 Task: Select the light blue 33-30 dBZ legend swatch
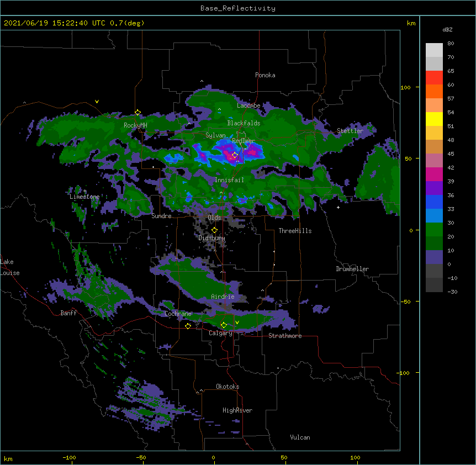(x=434, y=216)
